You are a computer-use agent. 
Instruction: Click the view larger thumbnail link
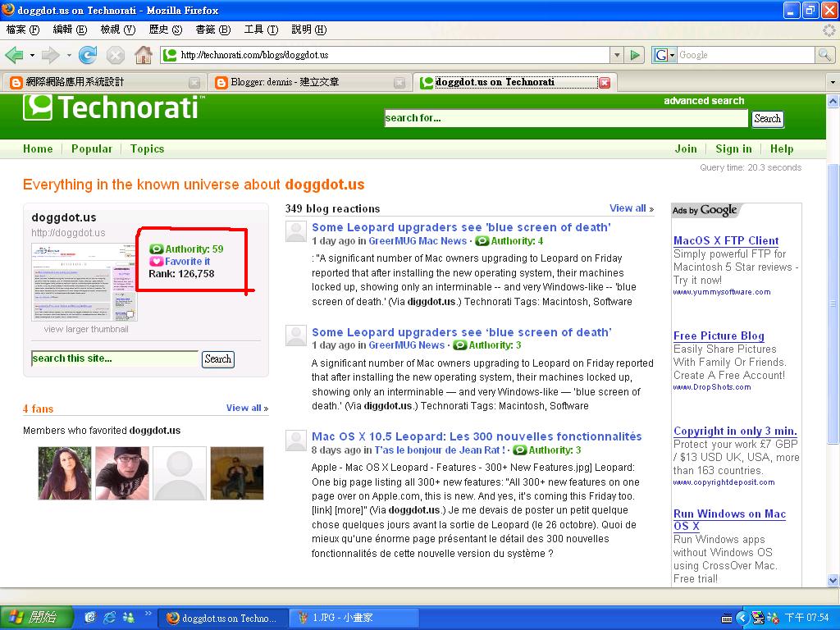(x=86, y=329)
